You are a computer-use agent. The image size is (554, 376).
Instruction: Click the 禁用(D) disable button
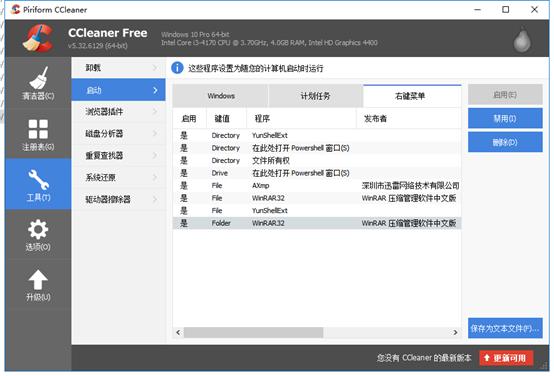tap(505, 118)
